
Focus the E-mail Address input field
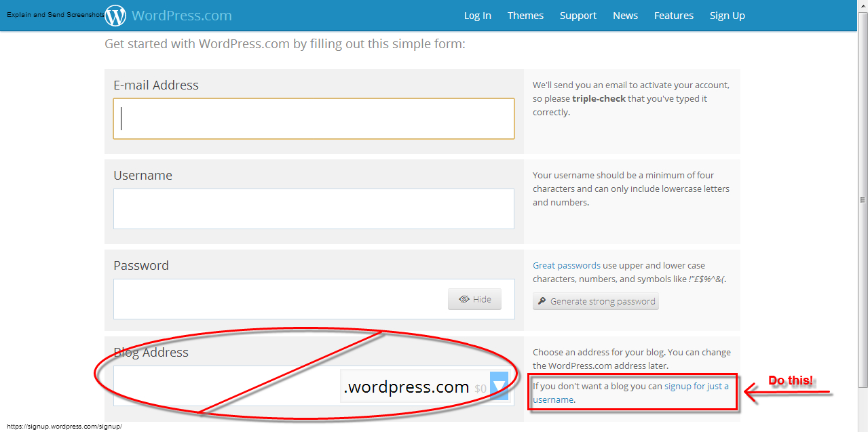coord(314,119)
